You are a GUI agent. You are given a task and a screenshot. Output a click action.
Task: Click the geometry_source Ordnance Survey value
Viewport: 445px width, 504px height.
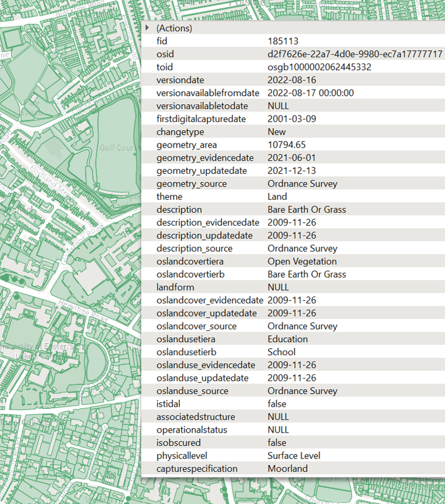tap(302, 184)
